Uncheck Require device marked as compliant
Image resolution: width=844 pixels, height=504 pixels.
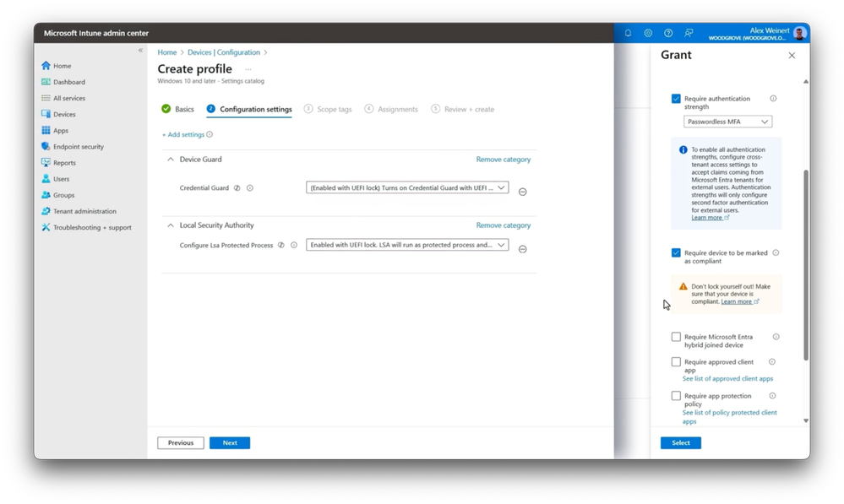(x=676, y=252)
